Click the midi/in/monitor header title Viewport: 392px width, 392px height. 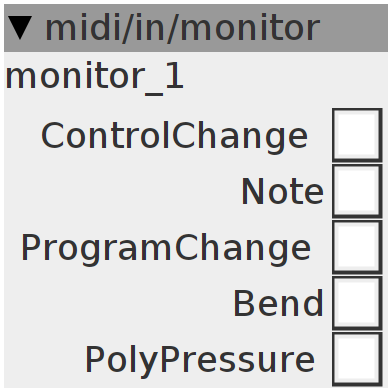[182, 28]
